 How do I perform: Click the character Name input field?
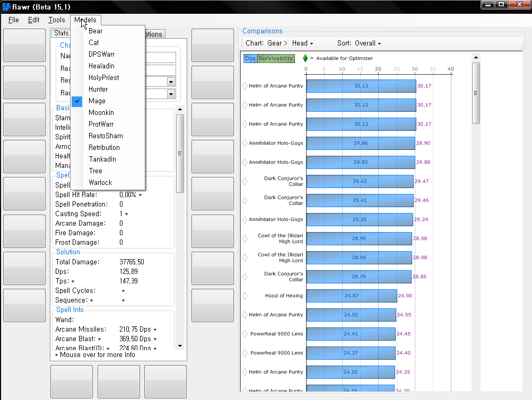point(160,57)
